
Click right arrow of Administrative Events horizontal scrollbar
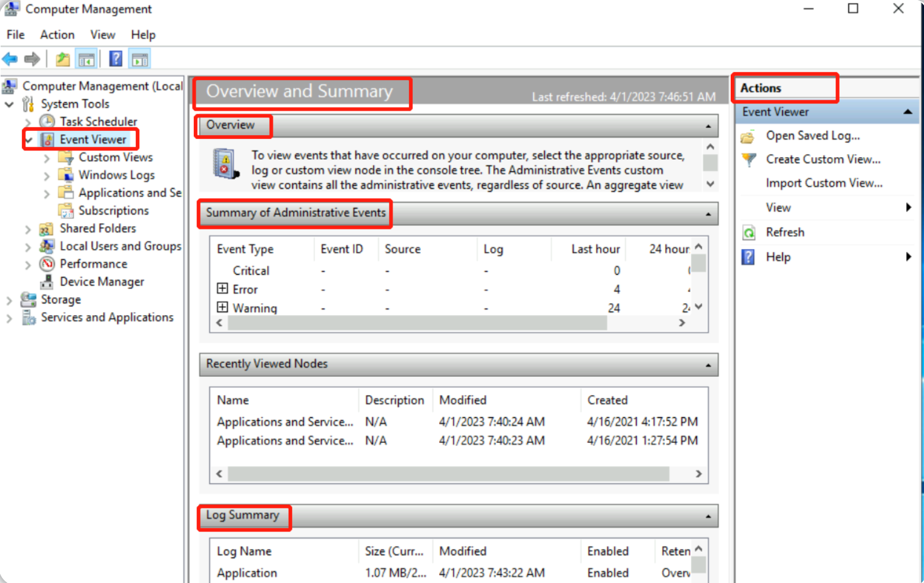pos(682,323)
